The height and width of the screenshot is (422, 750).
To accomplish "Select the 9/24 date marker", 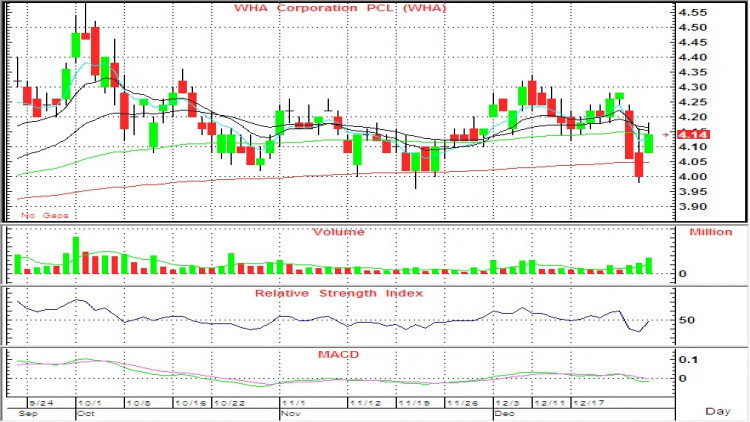I will (41, 403).
